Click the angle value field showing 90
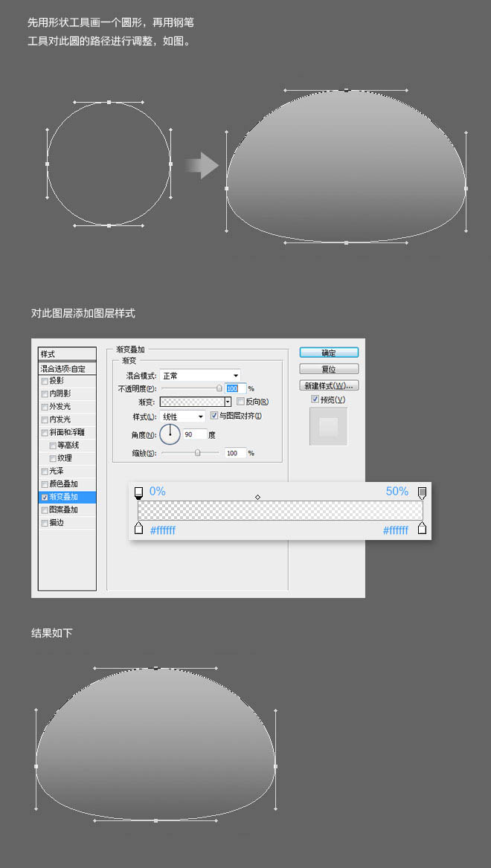491x868 pixels. [x=195, y=434]
